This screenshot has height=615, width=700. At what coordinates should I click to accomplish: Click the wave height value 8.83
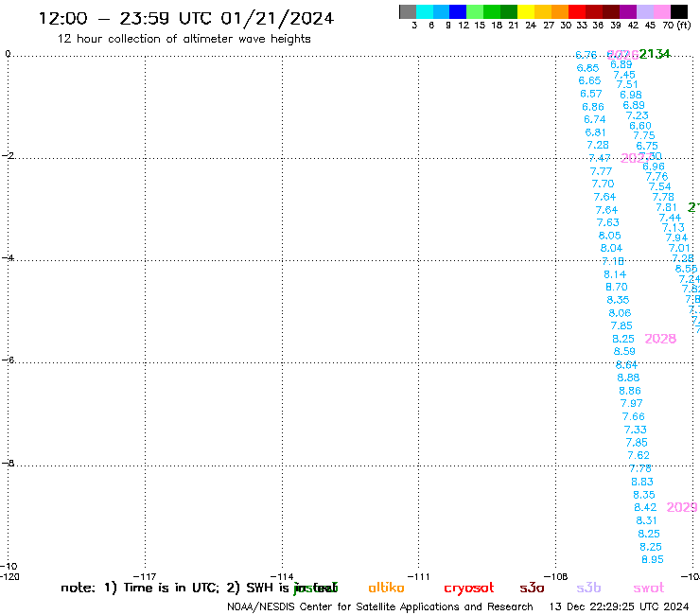coord(642,482)
